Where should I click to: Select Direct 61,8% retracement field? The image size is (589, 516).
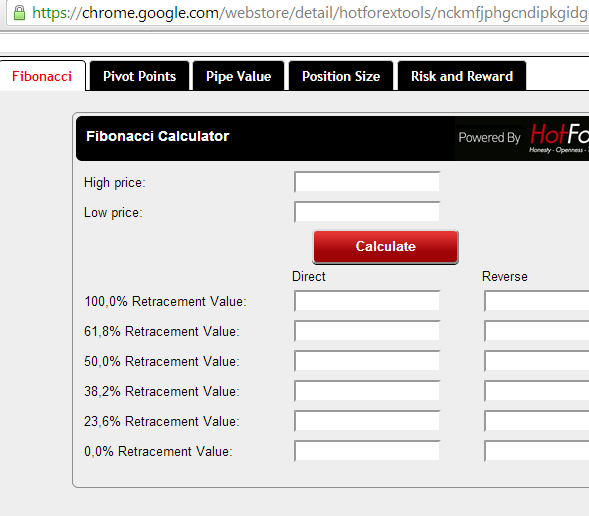click(367, 330)
